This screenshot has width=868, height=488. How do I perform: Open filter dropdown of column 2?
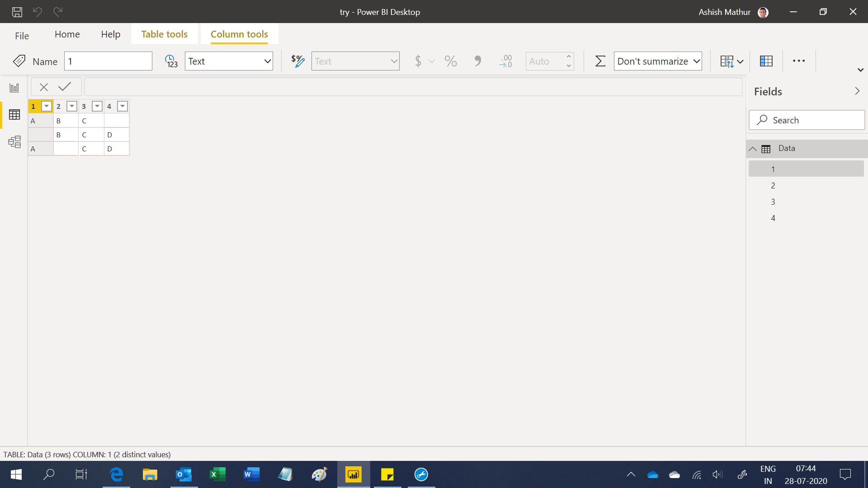click(72, 106)
